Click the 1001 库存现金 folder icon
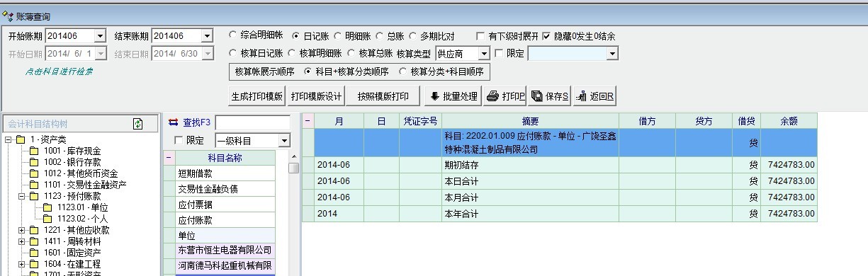This screenshot has width=868, height=276. coord(35,151)
